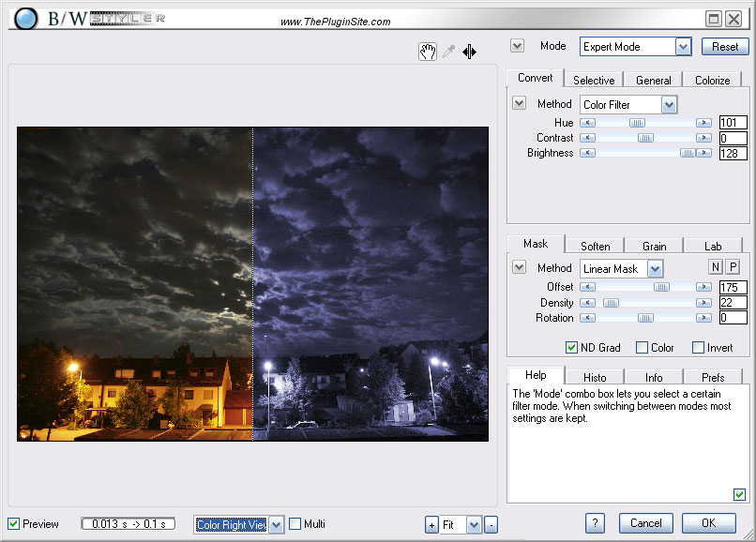Zoom out with the minus button

tap(491, 525)
